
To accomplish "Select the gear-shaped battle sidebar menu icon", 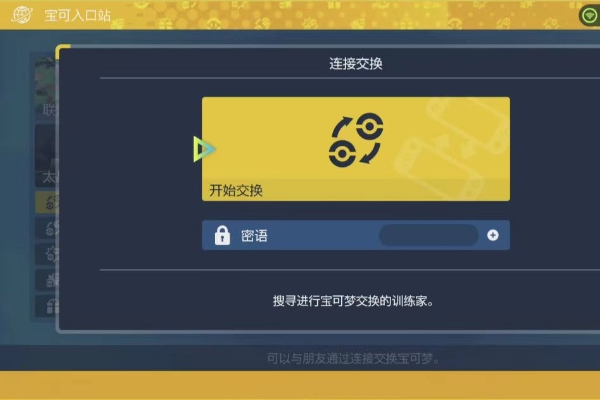I will click(x=47, y=254).
